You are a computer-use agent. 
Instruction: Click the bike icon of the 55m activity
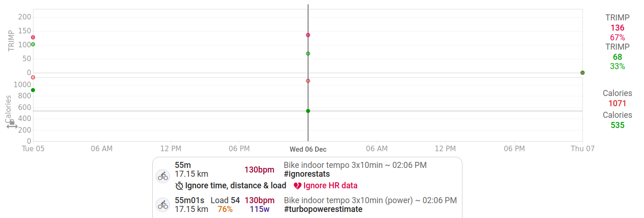coord(163,176)
